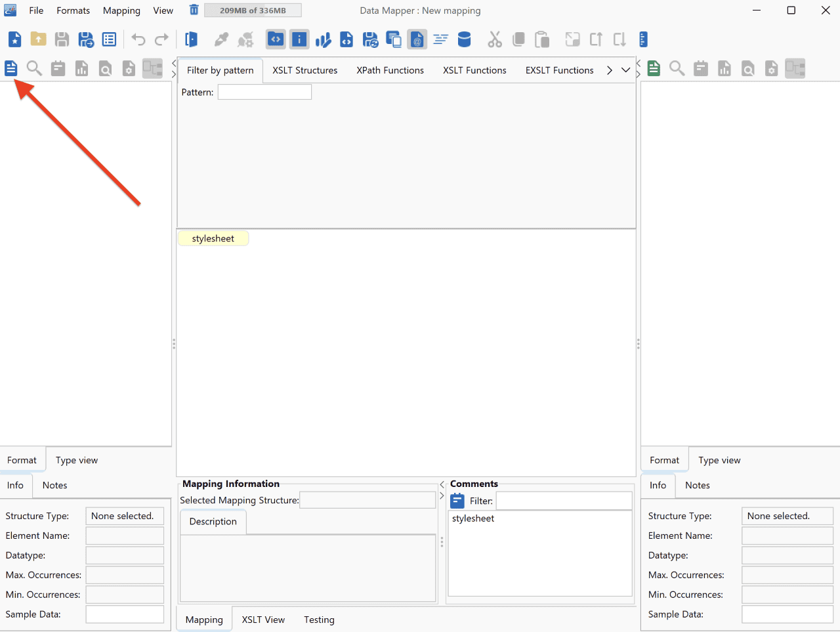Click the grayed expand square icon
The image size is (840, 632).
572,39
